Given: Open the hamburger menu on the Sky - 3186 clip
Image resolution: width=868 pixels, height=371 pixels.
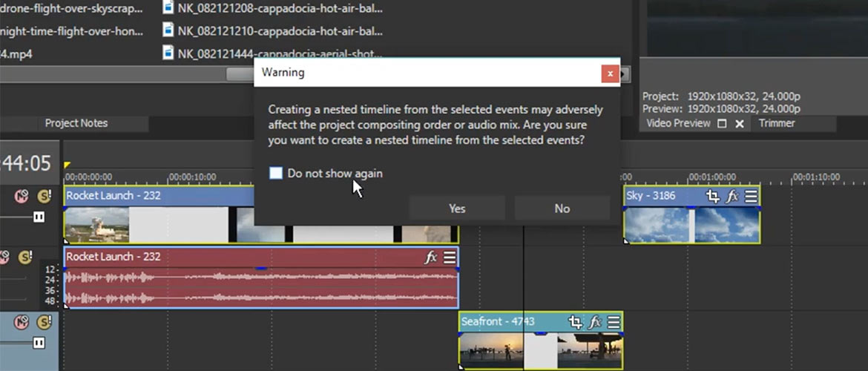Looking at the screenshot, I should coord(751,196).
